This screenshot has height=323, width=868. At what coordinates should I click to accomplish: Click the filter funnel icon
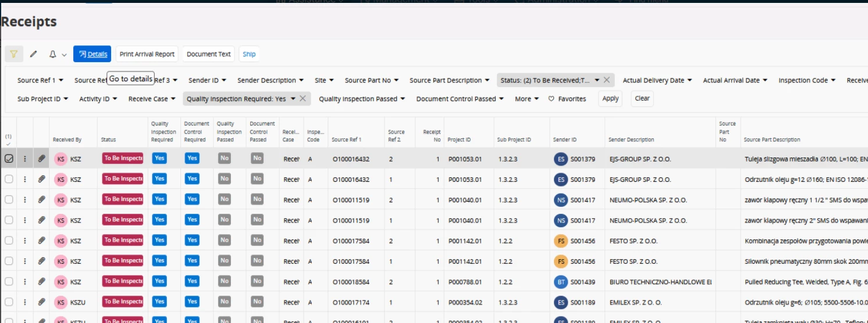[13, 54]
